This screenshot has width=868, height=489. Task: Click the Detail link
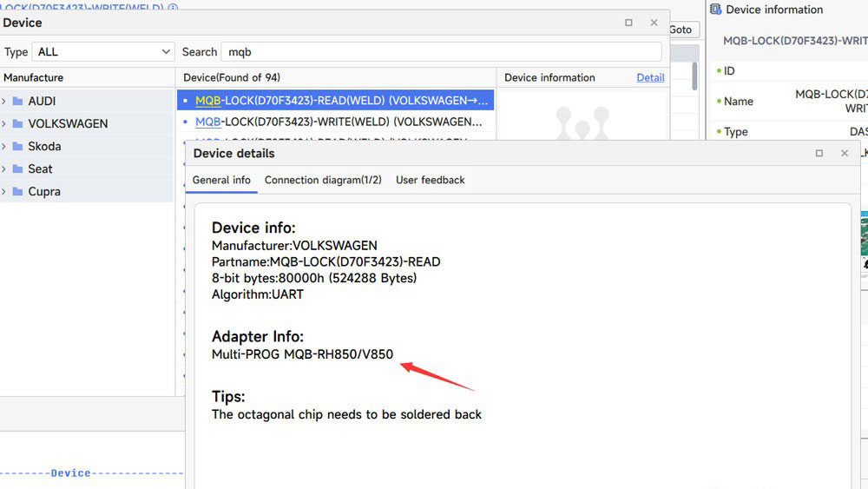[x=650, y=77]
